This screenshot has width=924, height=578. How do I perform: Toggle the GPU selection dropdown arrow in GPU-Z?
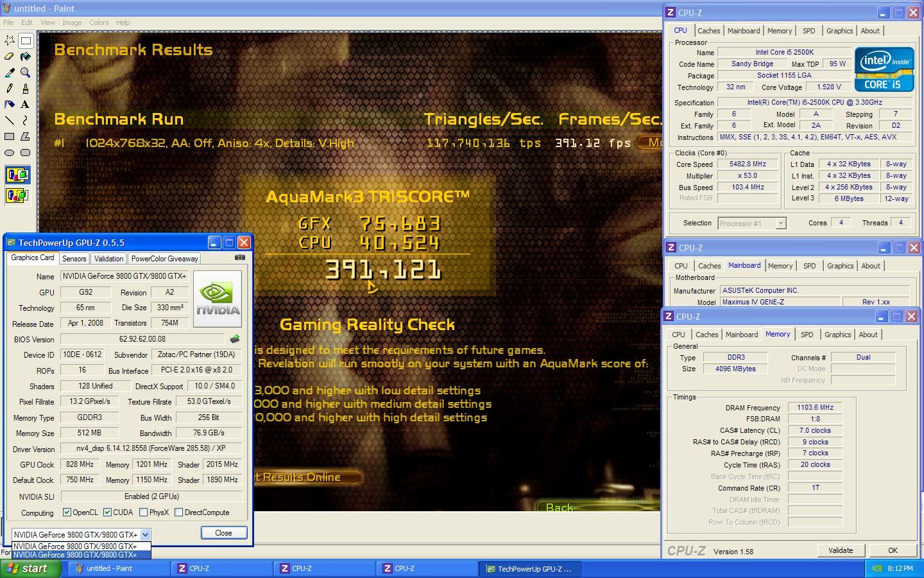point(145,534)
